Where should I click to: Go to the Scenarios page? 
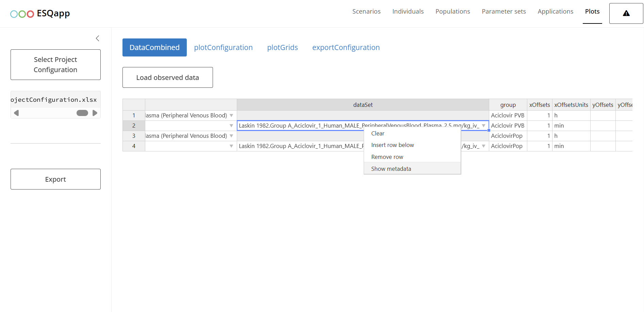click(x=366, y=12)
